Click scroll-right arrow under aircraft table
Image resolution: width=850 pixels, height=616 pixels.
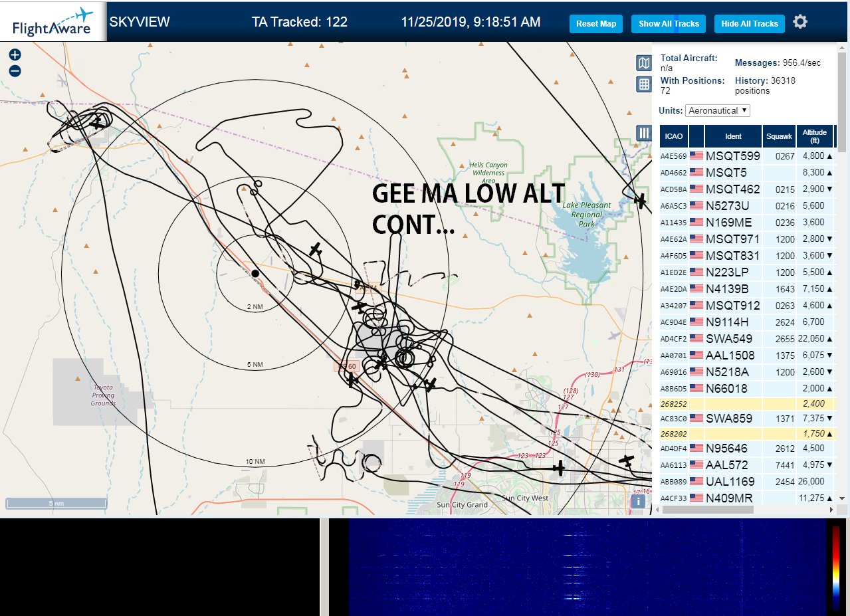click(x=831, y=510)
